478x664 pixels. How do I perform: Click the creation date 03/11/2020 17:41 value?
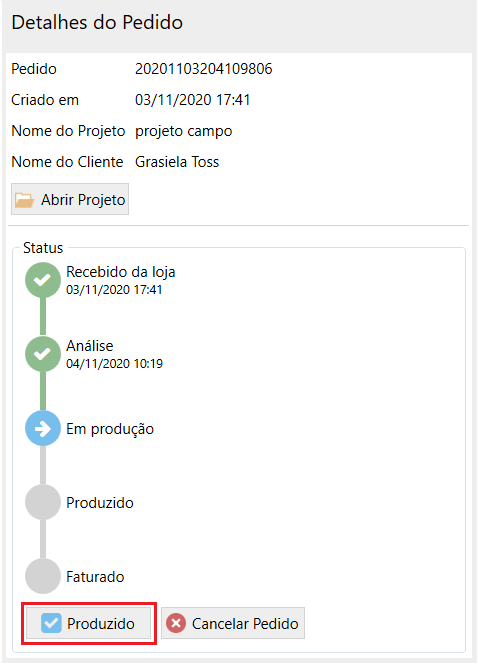pyautogui.click(x=193, y=100)
